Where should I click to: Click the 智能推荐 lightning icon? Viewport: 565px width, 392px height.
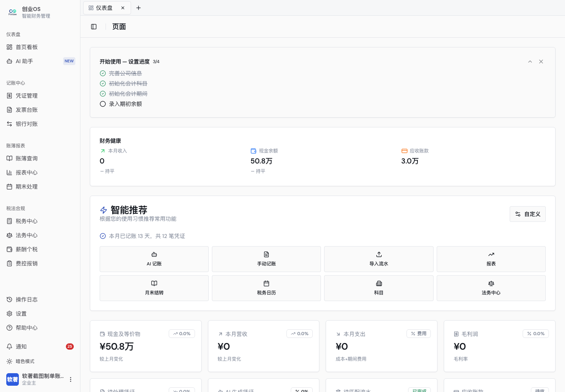[104, 210]
